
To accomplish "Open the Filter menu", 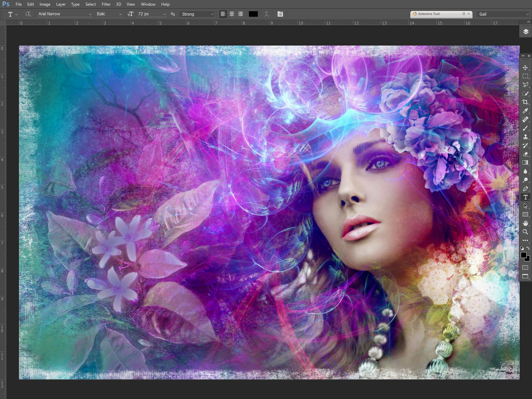I will pyautogui.click(x=106, y=4).
